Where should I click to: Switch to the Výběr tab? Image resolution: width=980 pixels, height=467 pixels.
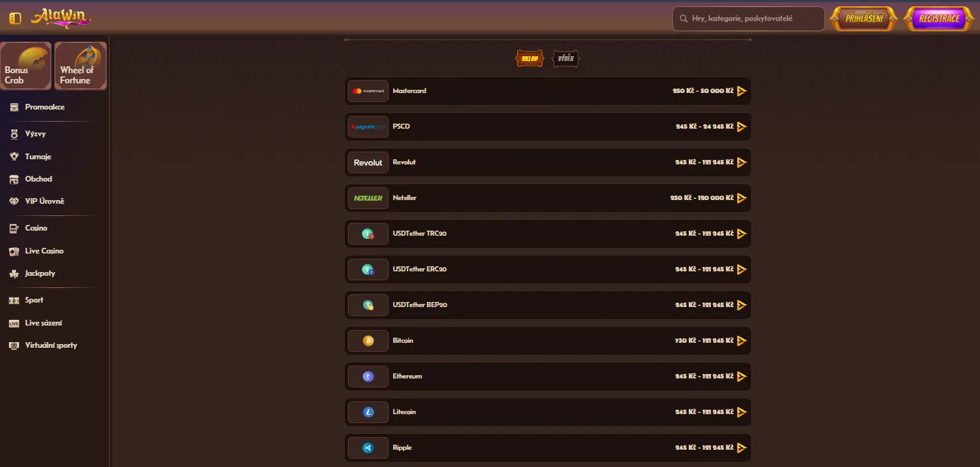(x=566, y=59)
